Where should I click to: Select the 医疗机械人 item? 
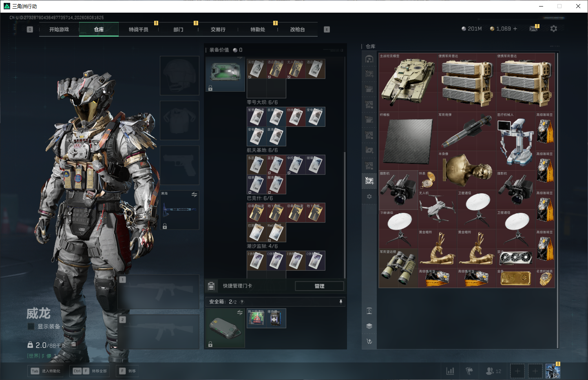(x=516, y=141)
